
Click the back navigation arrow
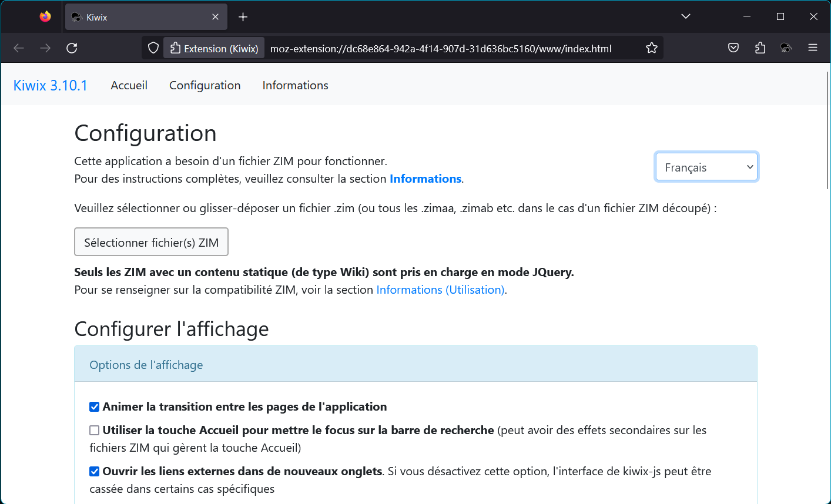[18, 48]
